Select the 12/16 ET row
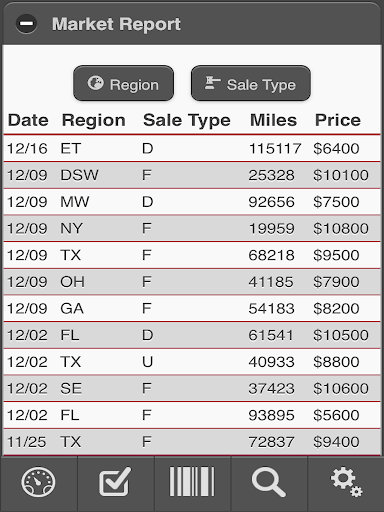 tap(192, 148)
